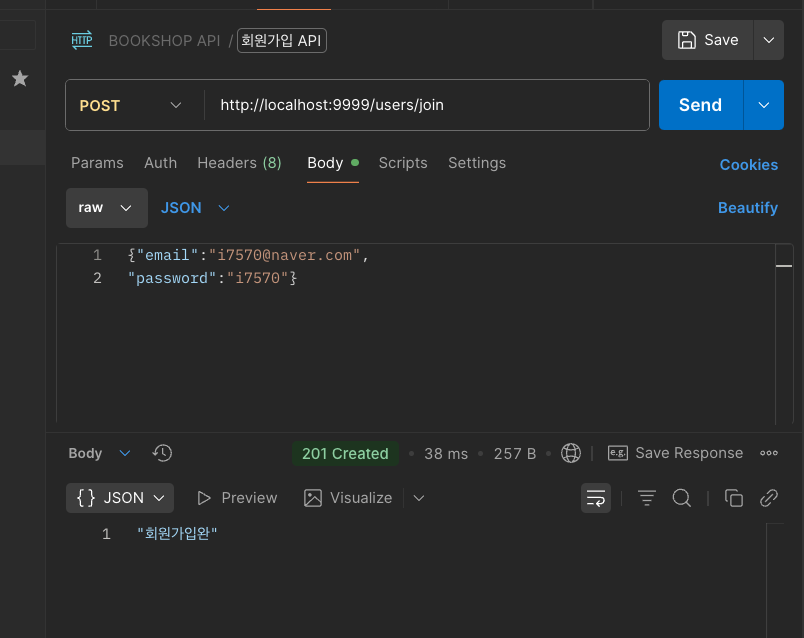Click the Beautify link
The image size is (804, 638).
point(748,208)
